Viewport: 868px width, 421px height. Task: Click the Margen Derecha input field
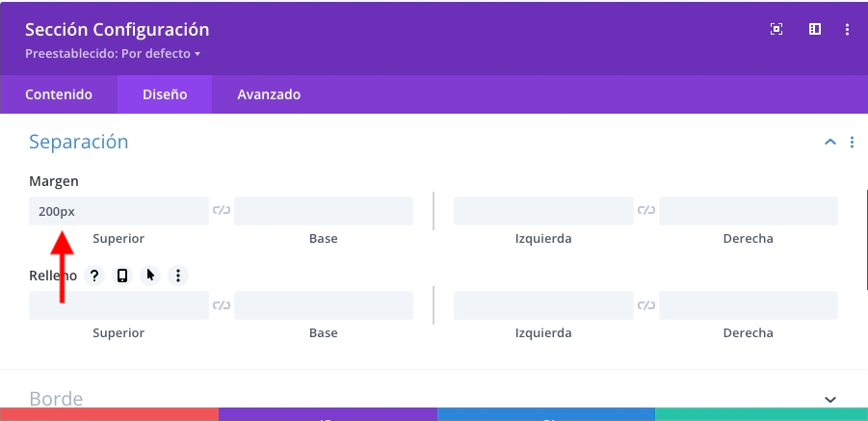click(748, 211)
